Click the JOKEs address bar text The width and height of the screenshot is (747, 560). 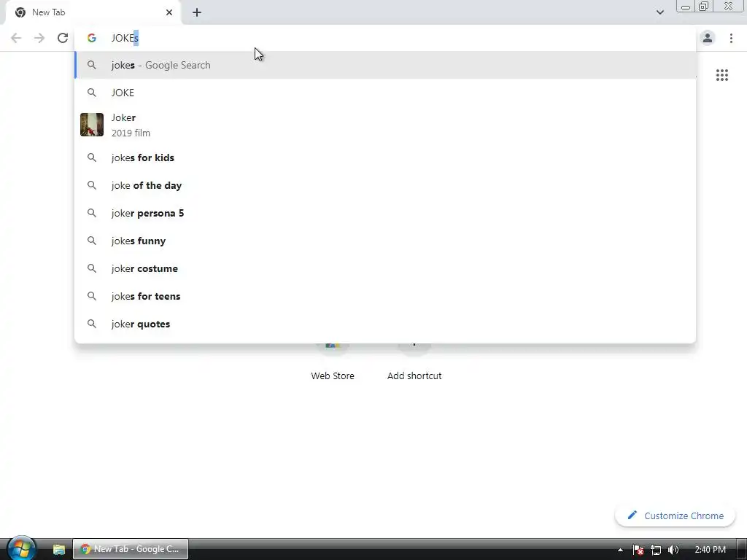(x=125, y=38)
